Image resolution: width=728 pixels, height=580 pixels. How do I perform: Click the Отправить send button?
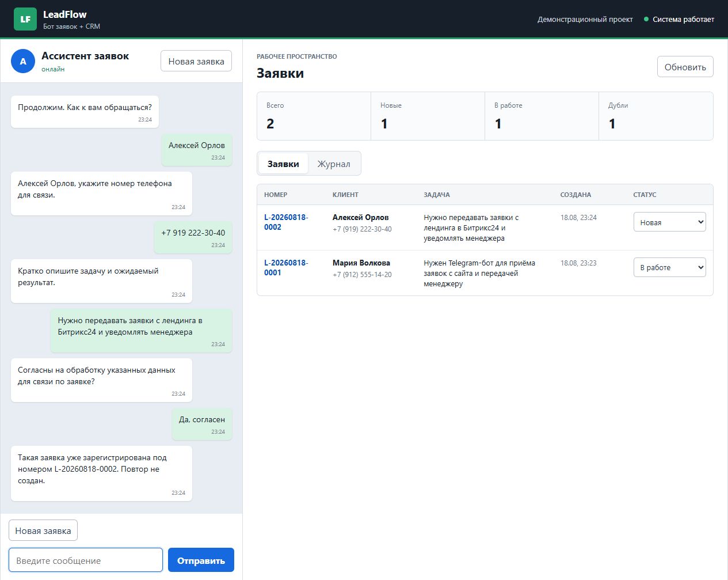pyautogui.click(x=201, y=560)
